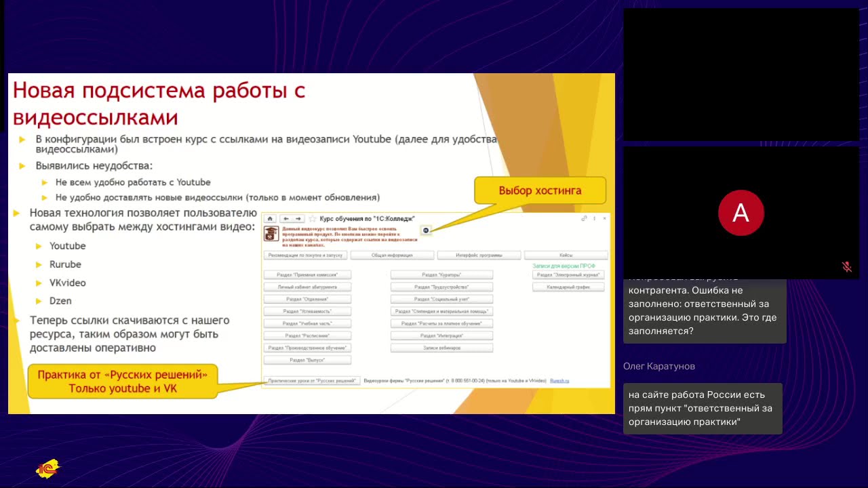Screen dimensions: 868x488
Task: Open the Интерфейс программы section
Action: pyautogui.click(x=479, y=256)
